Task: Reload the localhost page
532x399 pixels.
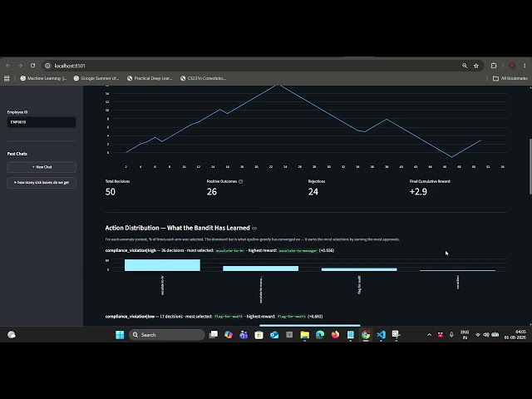Action: point(33,66)
